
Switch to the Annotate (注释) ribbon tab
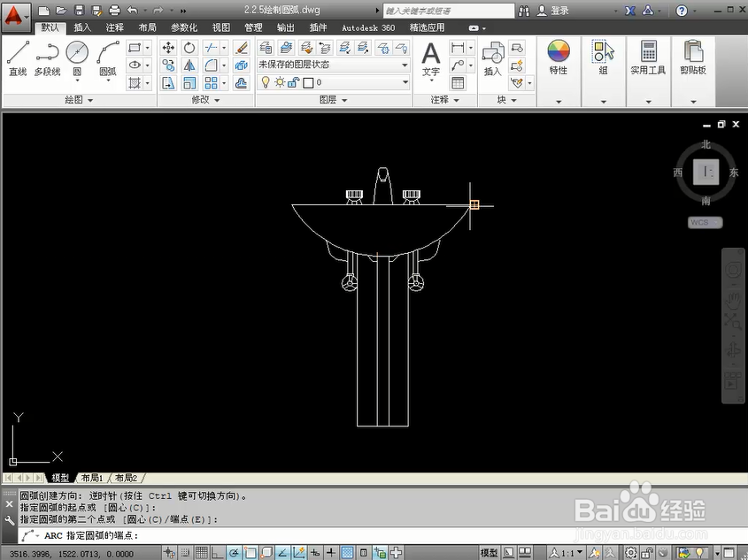[x=114, y=27]
